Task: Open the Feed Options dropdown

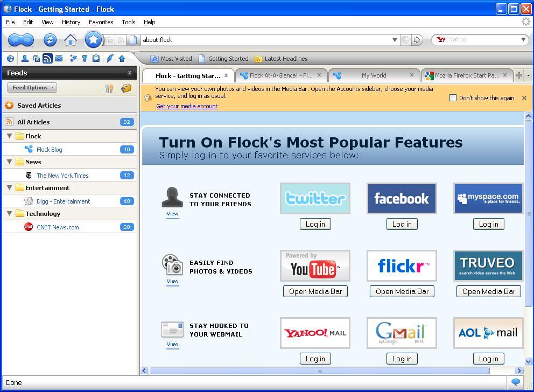Action: coord(31,87)
